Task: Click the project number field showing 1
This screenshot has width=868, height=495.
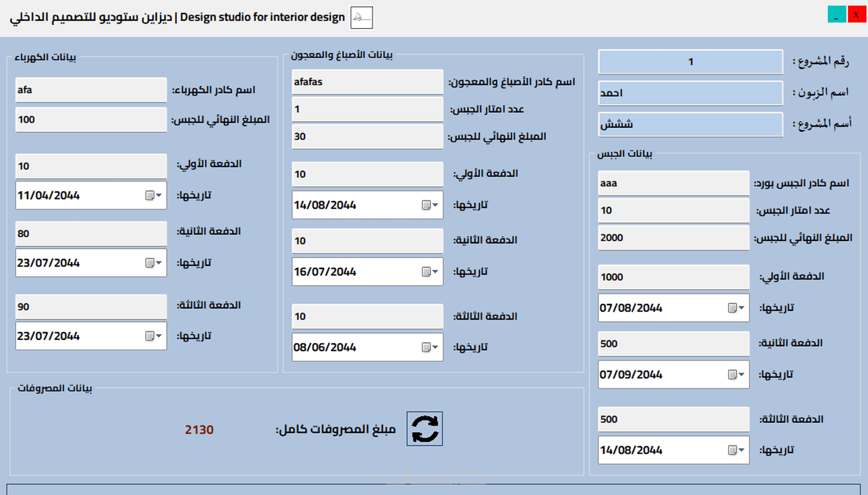Action: click(690, 62)
